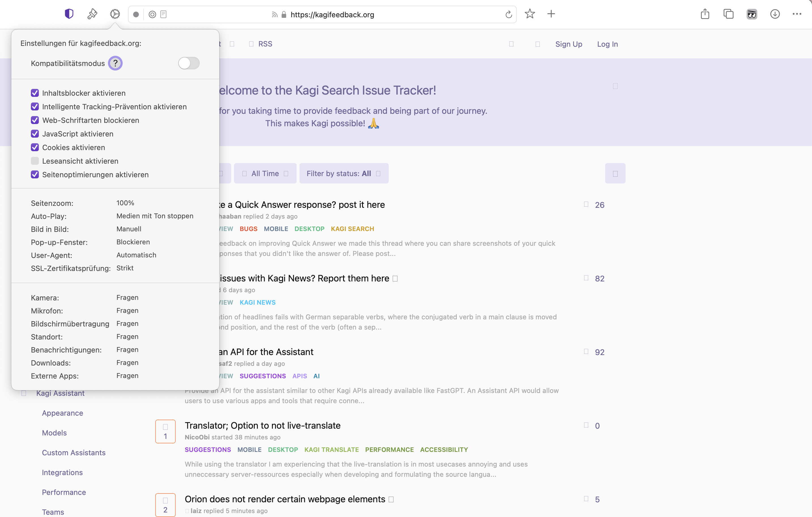Click the broom cleaner icon in toolbar
Screen dimensions: 812x517
pos(92,14)
